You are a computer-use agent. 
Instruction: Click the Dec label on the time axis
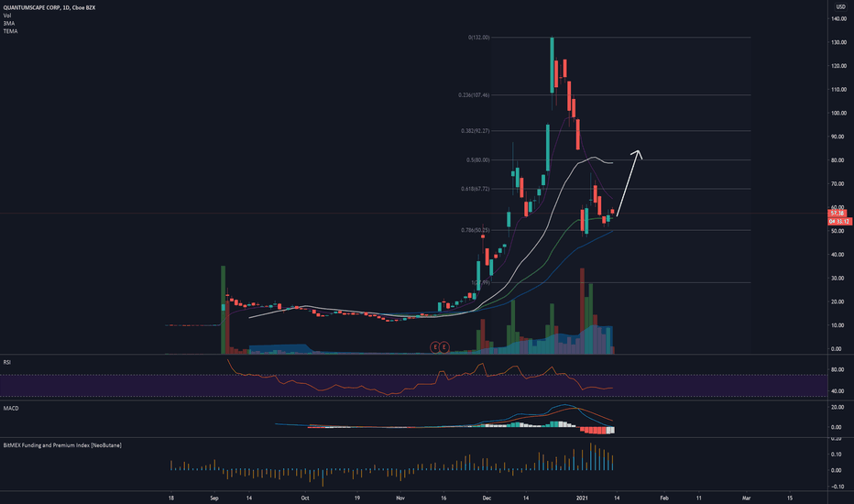[x=487, y=498]
